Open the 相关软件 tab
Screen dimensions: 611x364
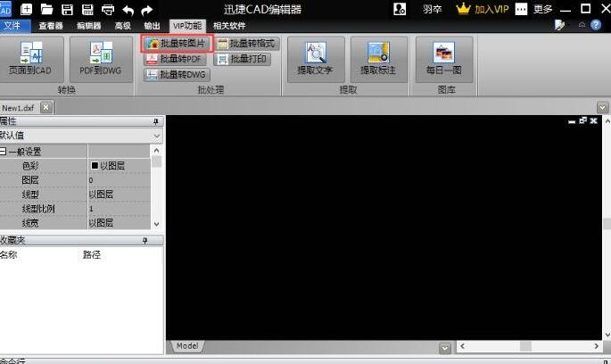(x=229, y=26)
